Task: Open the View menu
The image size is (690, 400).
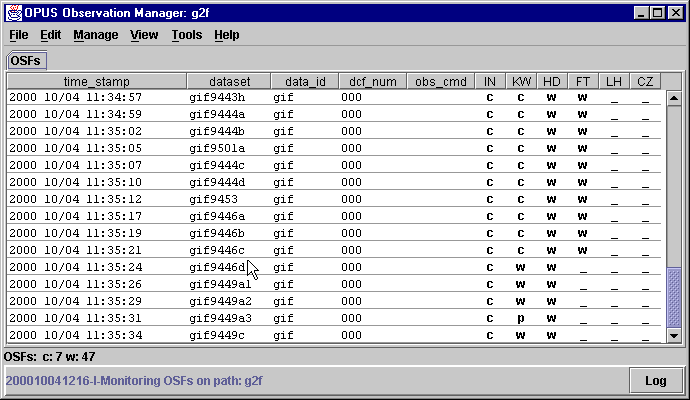Action: click(144, 35)
